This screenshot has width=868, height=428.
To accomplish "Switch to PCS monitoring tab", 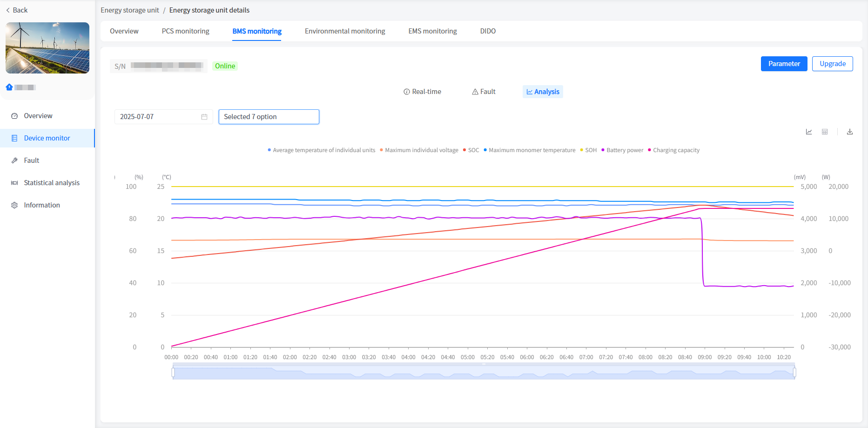I will [185, 31].
